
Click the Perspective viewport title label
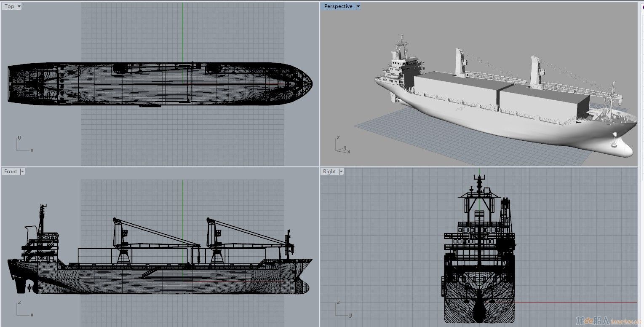pyautogui.click(x=338, y=6)
